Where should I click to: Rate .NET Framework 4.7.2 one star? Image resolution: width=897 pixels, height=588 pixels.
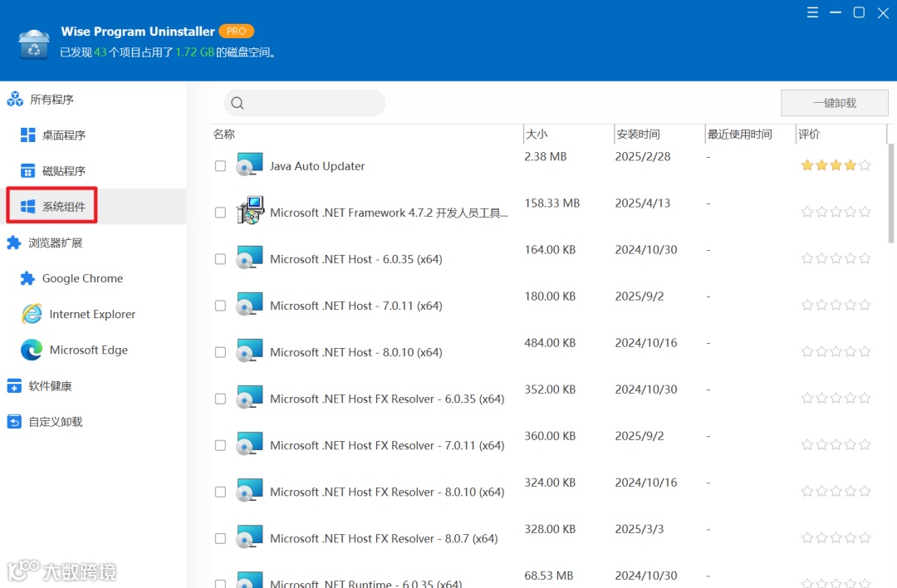coord(807,213)
